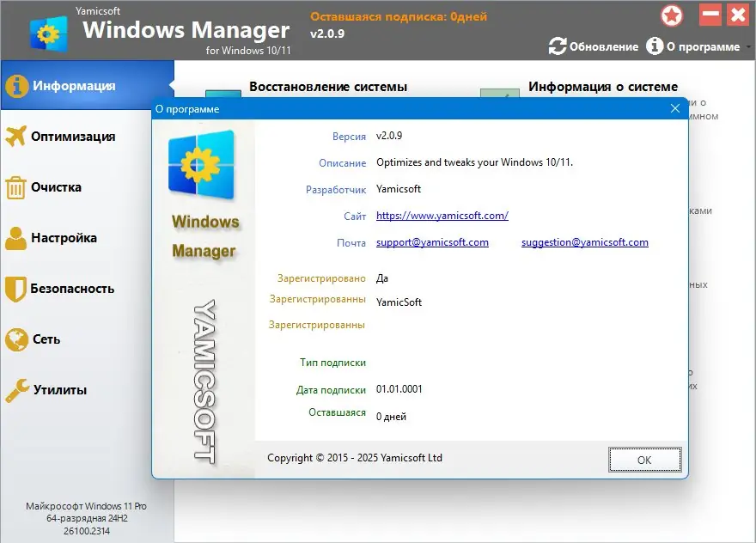Click the red star favorites icon
756x543 pixels.
(x=672, y=15)
